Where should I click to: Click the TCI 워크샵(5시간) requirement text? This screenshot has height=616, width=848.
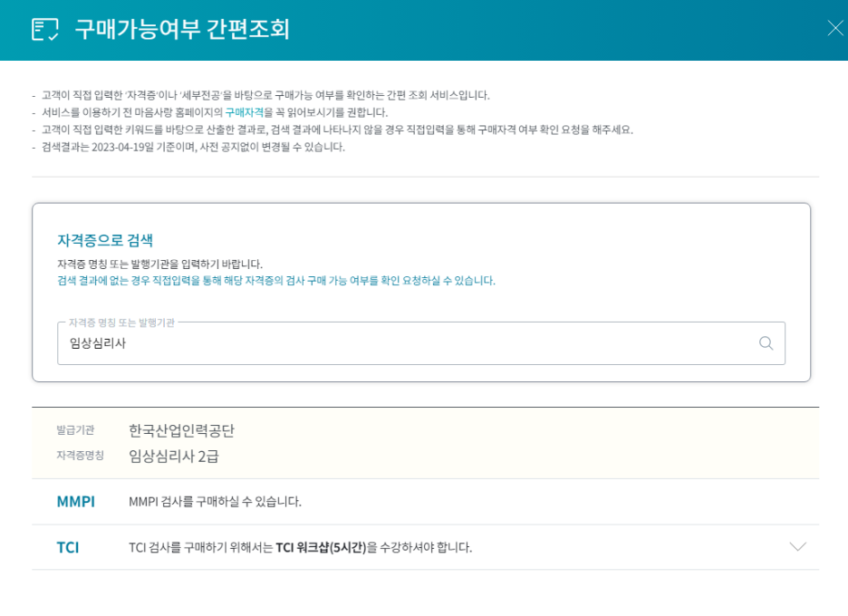(322, 547)
